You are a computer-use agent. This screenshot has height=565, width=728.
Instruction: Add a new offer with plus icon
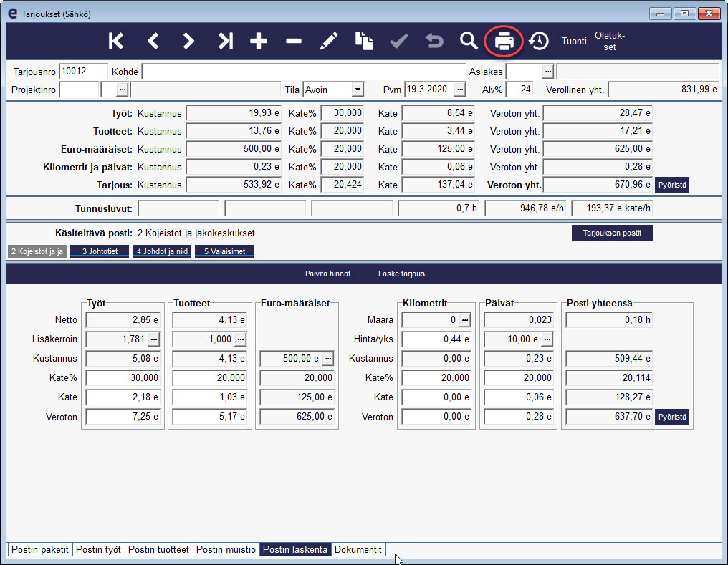(259, 42)
